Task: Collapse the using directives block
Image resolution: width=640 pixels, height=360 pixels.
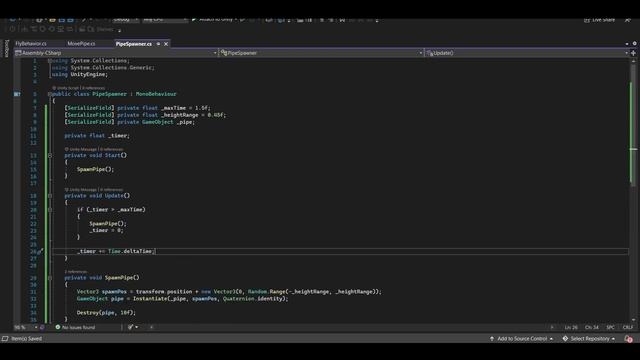Action: (50, 61)
